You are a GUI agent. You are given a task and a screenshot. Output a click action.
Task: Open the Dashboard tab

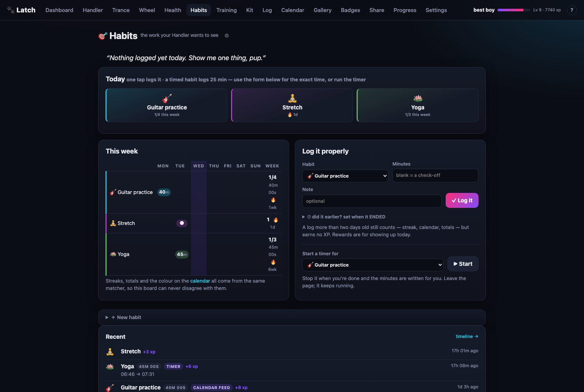(59, 10)
